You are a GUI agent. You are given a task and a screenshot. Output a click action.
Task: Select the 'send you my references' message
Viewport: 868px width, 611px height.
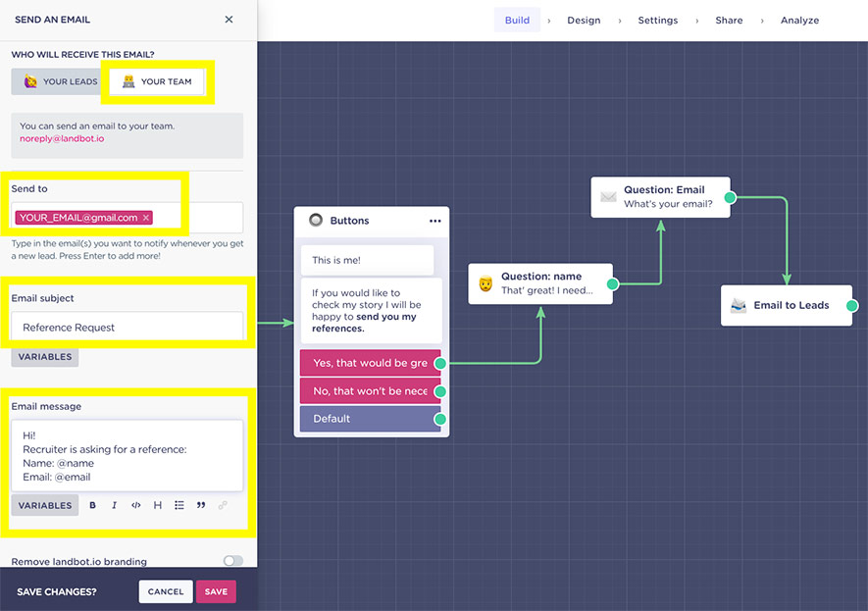pyautogui.click(x=371, y=311)
